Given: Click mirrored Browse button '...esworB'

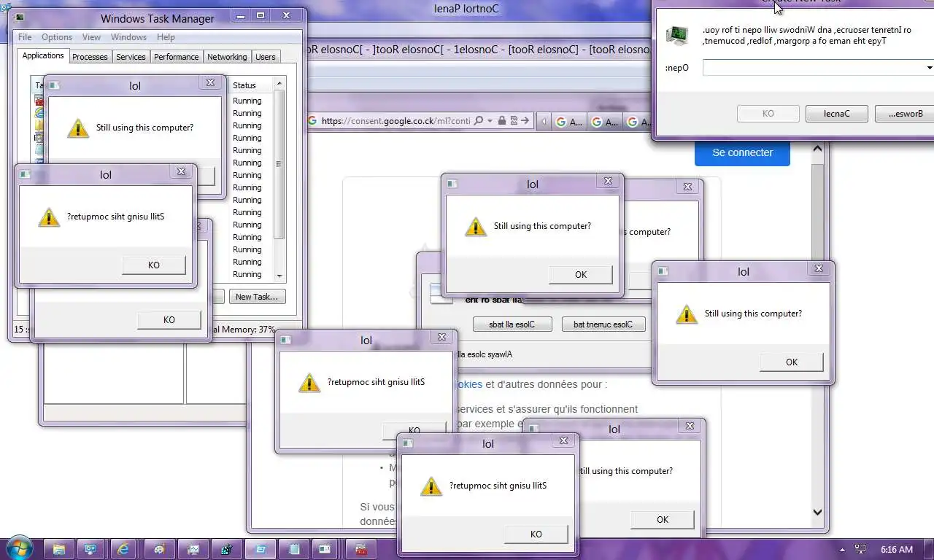Looking at the screenshot, I should [x=905, y=114].
